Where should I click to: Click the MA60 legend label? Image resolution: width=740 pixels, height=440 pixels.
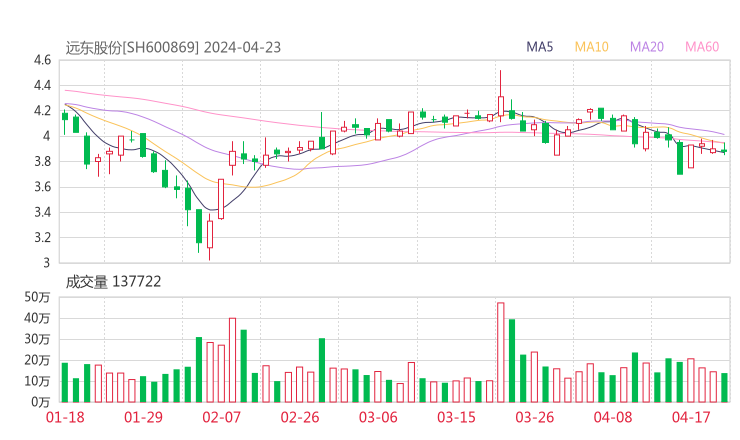702,47
